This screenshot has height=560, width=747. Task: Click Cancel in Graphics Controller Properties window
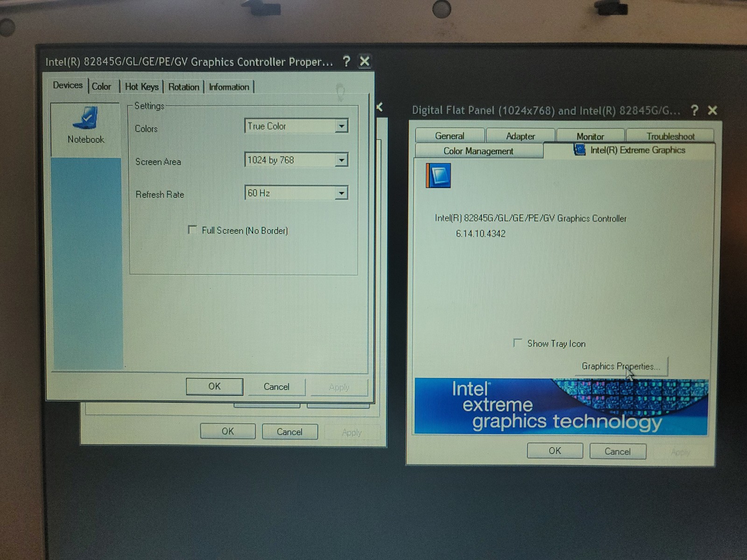[276, 386]
